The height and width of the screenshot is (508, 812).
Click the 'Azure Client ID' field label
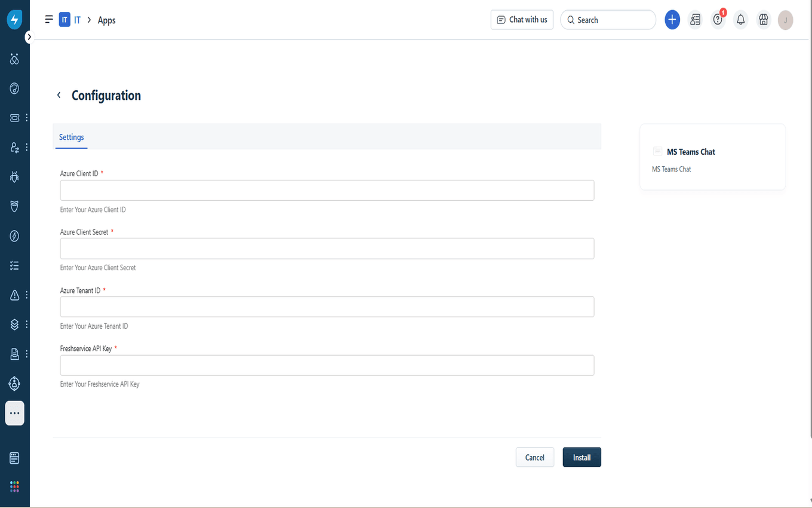point(79,174)
